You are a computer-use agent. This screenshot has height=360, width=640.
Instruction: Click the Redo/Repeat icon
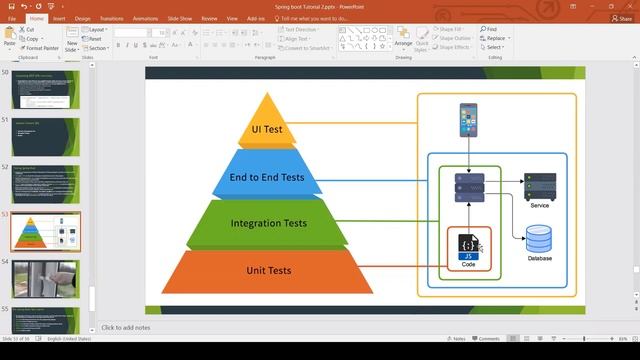(38, 7)
